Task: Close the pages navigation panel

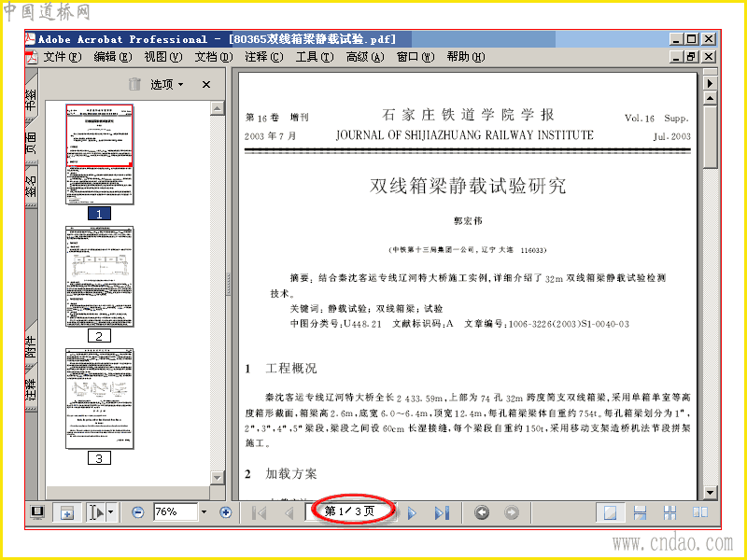Action: click(x=206, y=84)
